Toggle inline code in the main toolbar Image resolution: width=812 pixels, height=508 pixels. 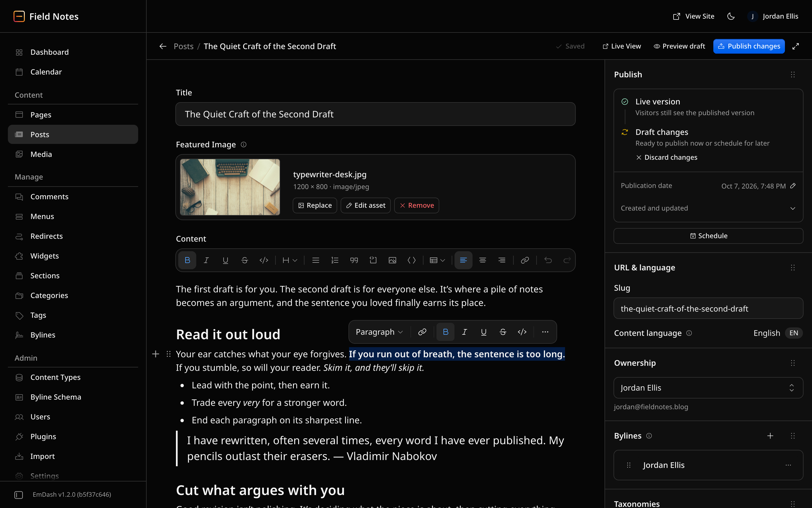(x=264, y=260)
